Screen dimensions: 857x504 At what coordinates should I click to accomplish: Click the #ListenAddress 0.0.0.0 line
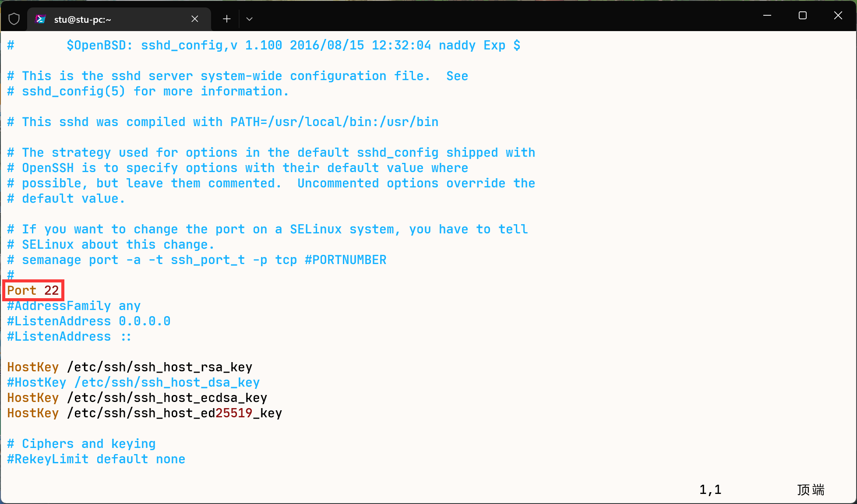point(88,321)
